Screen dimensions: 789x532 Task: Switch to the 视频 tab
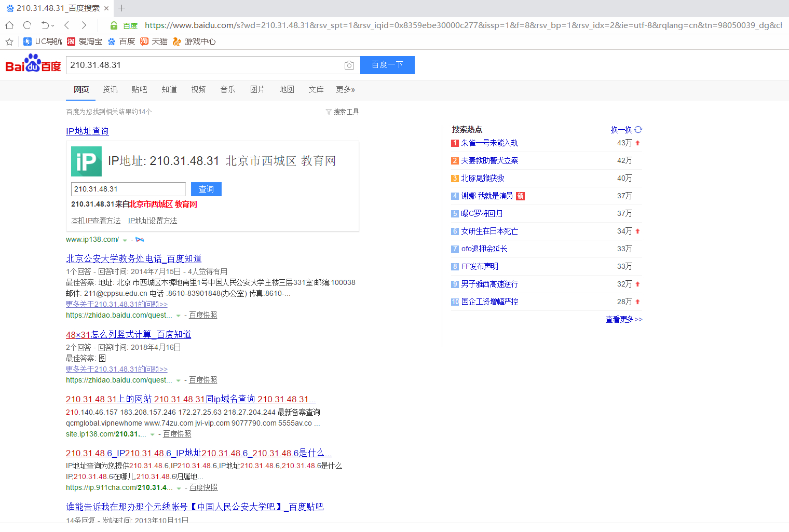click(198, 90)
